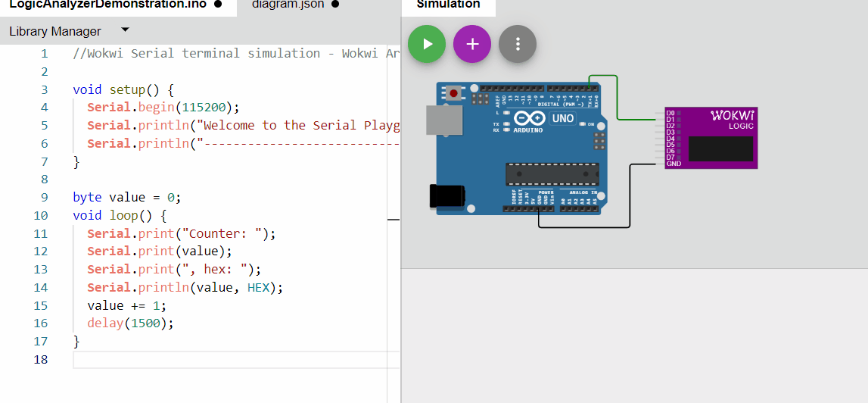Click the 'void setup() {' line

click(123, 89)
